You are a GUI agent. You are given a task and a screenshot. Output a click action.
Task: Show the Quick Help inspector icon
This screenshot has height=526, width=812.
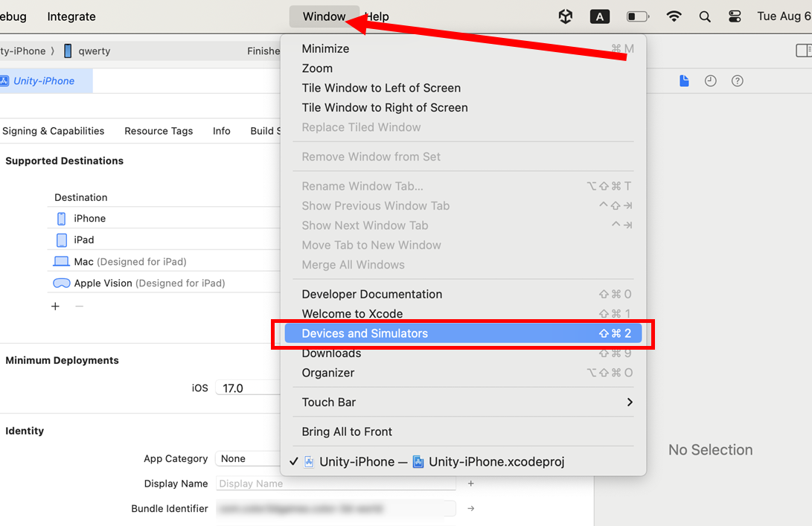[x=738, y=81]
